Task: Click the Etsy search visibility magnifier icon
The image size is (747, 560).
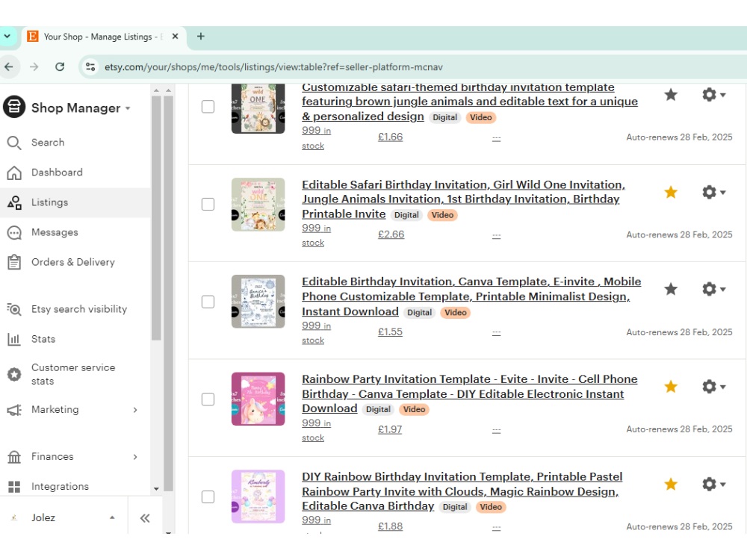Action: pos(14,310)
